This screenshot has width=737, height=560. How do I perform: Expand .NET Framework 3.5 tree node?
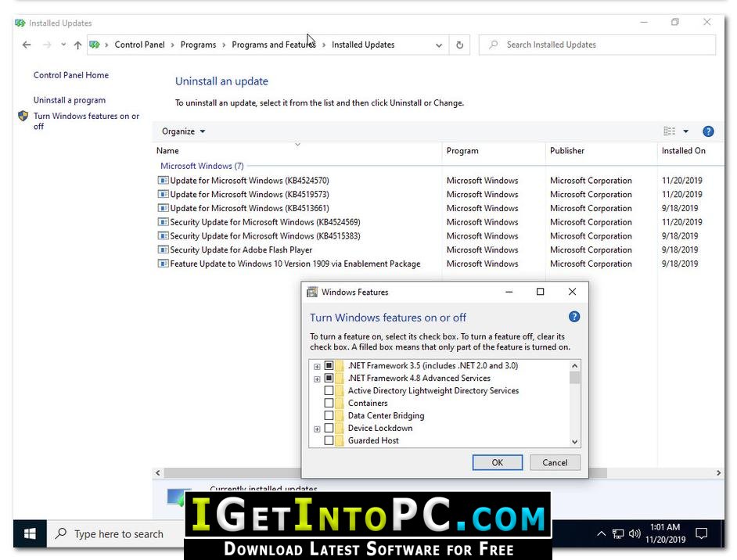318,367
